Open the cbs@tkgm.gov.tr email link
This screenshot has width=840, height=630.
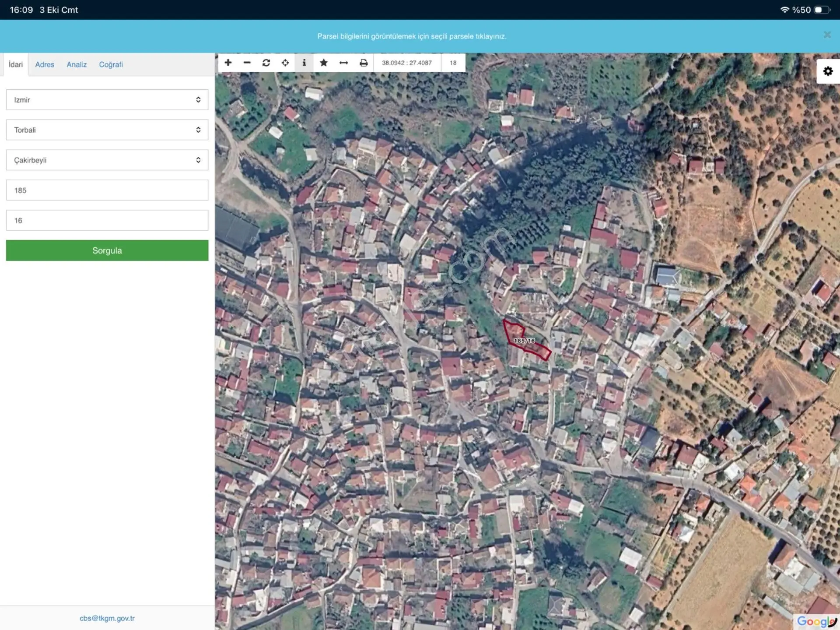tap(107, 618)
